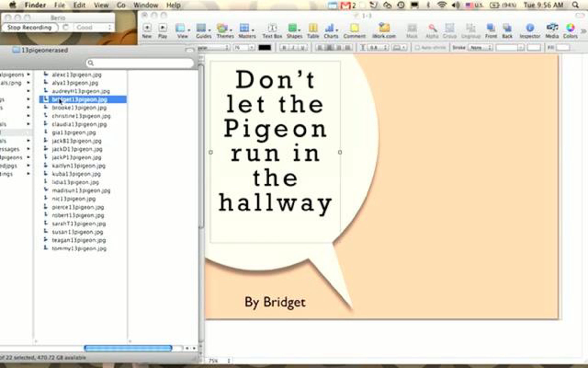Toggle the Auto-shrink checkbox
The height and width of the screenshot is (368, 588).
(x=417, y=47)
